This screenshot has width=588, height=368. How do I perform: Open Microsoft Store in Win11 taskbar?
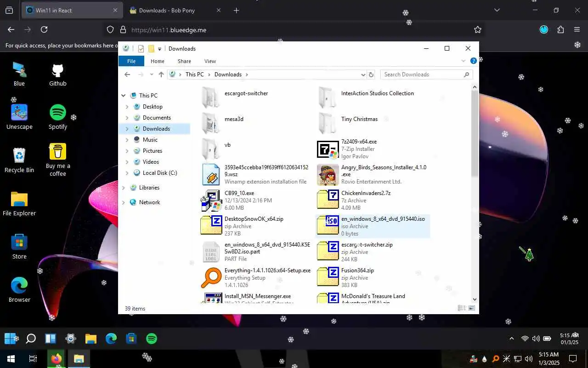(x=131, y=339)
